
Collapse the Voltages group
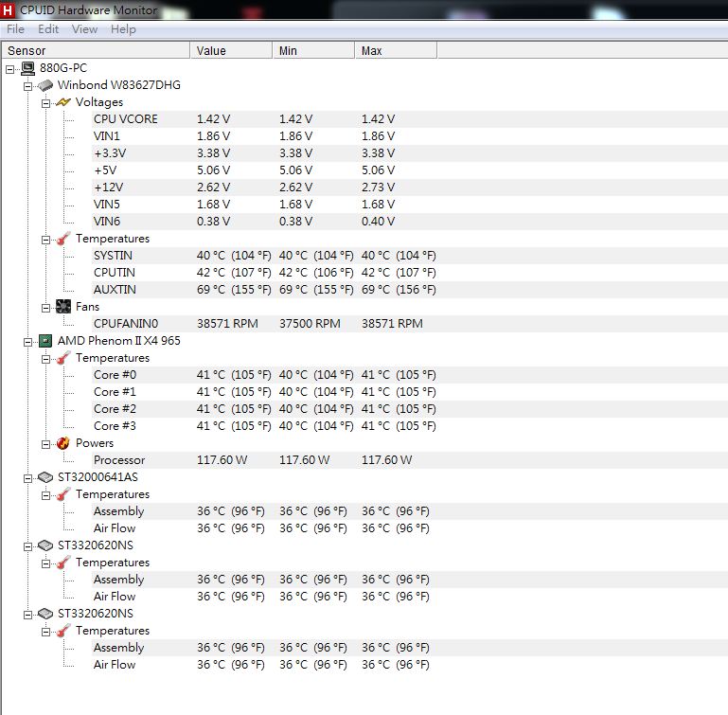(x=45, y=103)
